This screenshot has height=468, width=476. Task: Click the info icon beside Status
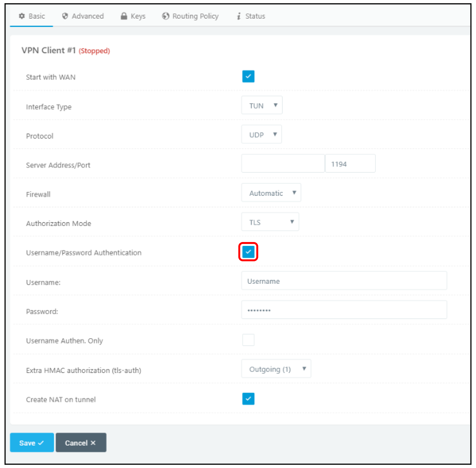(x=239, y=16)
